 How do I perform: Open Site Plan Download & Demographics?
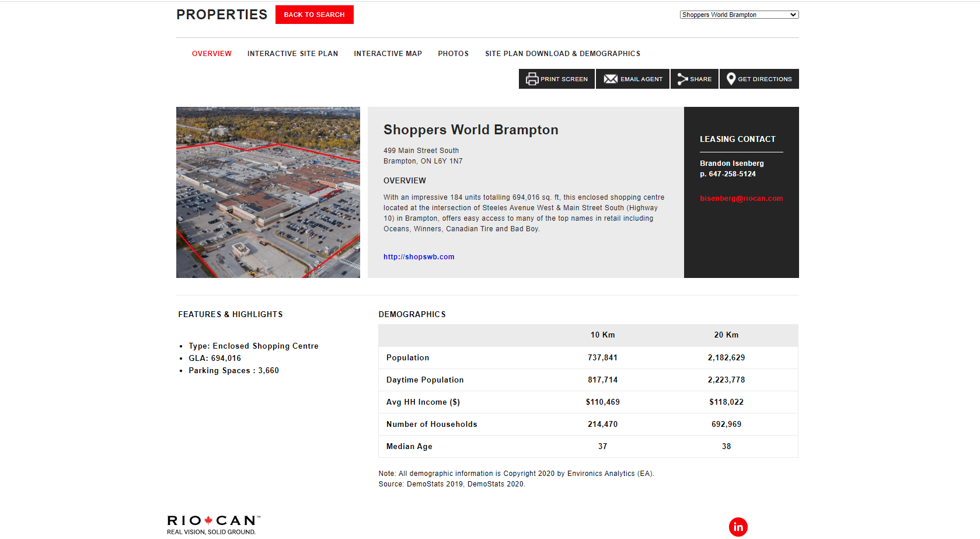562,53
